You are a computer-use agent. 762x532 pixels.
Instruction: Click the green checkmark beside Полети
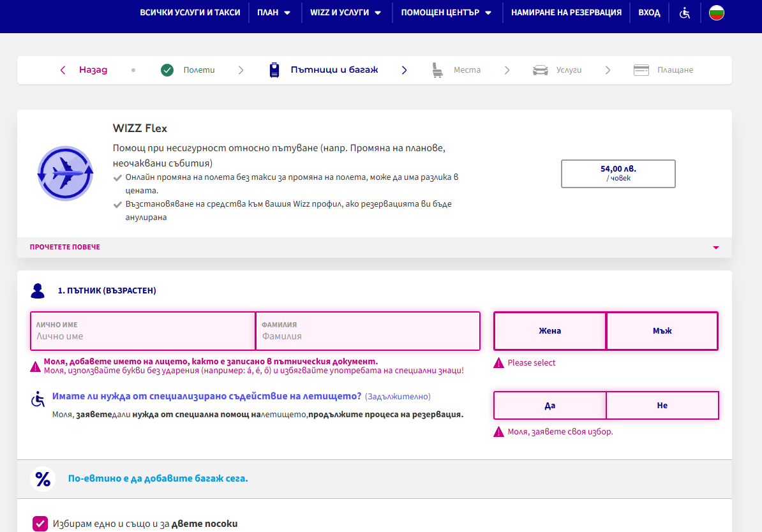click(167, 70)
